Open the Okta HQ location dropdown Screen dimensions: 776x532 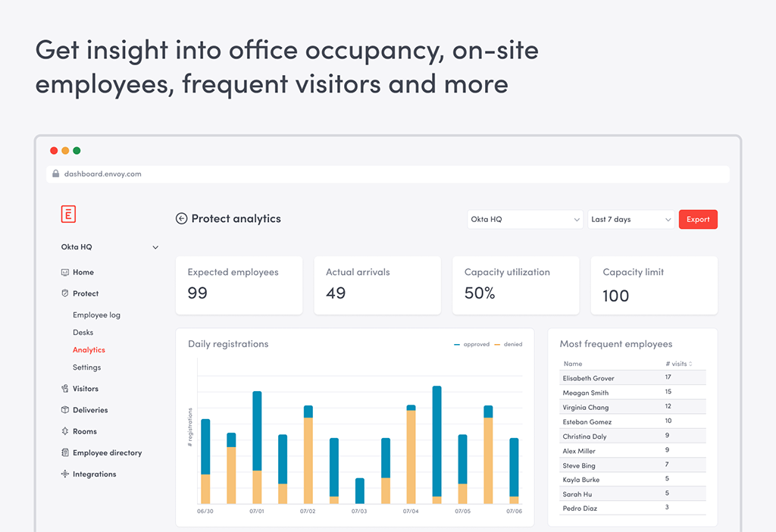[x=525, y=219]
